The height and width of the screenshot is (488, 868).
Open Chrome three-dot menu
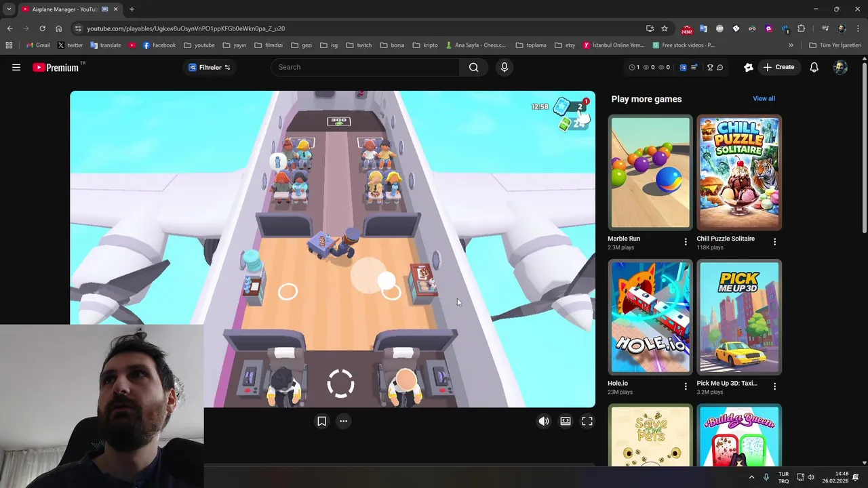859,28
